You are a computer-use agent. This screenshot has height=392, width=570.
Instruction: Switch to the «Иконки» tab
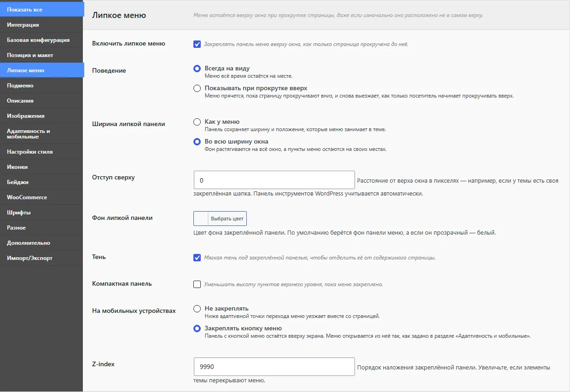click(x=41, y=167)
